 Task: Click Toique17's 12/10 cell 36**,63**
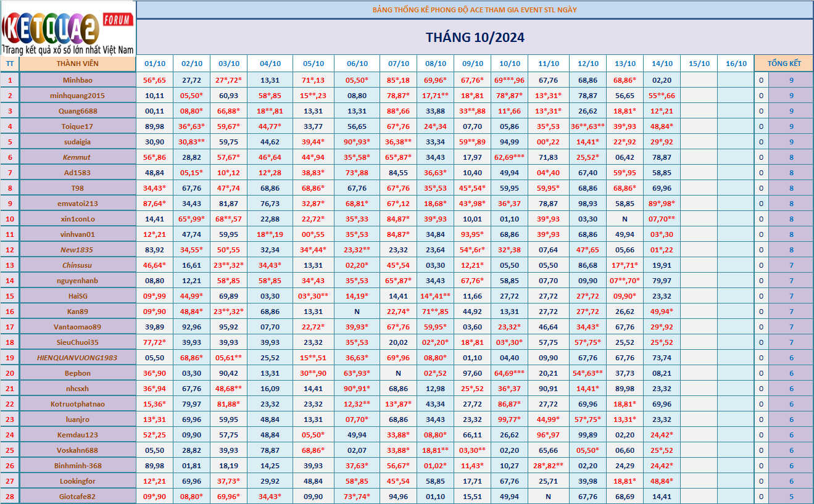(x=588, y=126)
